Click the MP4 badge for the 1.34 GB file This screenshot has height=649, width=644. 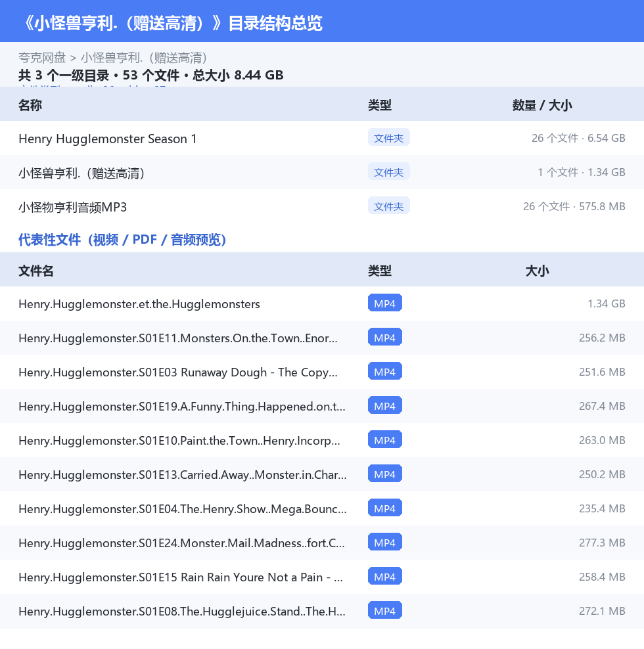(384, 303)
